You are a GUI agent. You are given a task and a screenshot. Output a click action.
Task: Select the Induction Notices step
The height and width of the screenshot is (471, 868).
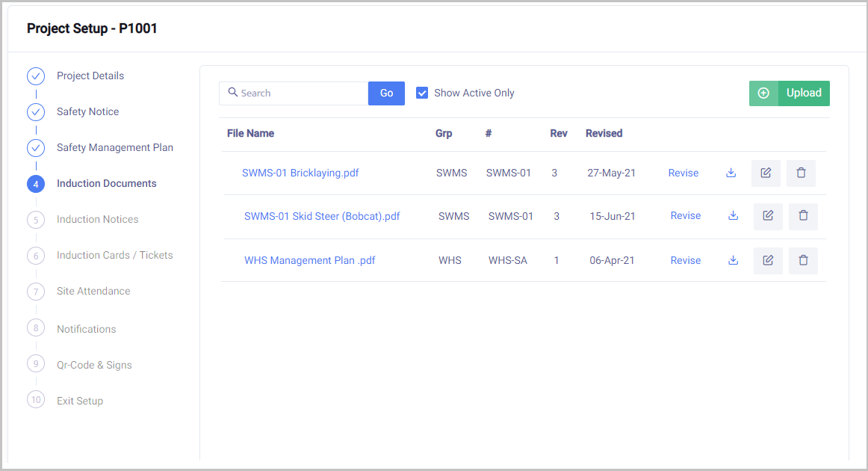pyautogui.click(x=97, y=219)
